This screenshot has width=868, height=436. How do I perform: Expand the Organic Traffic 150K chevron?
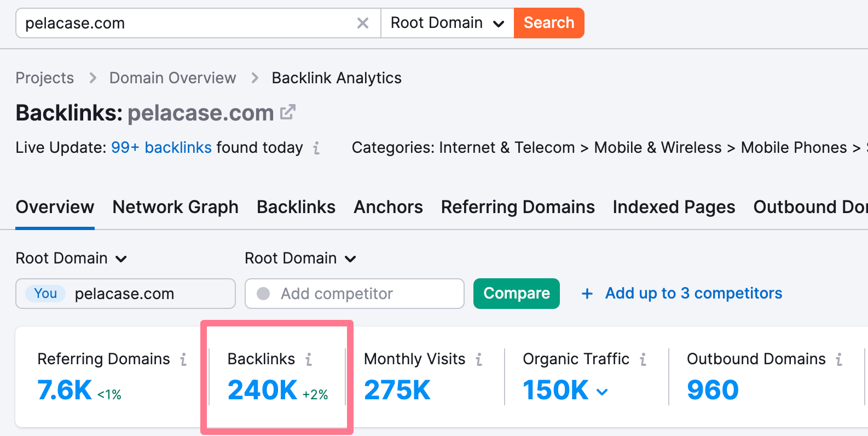tap(602, 392)
